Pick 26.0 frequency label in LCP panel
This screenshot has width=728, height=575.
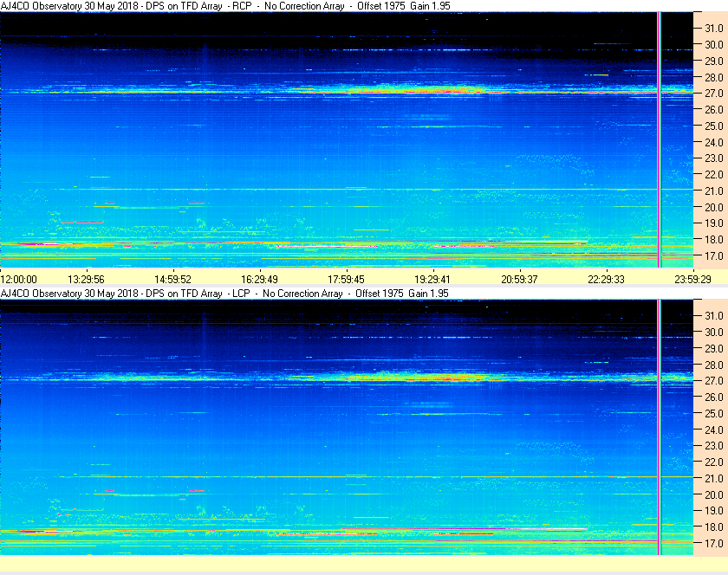pyautogui.click(x=714, y=397)
